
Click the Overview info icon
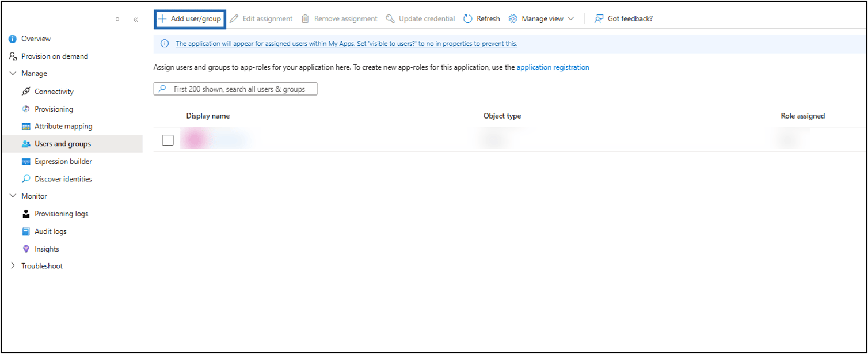click(x=13, y=39)
